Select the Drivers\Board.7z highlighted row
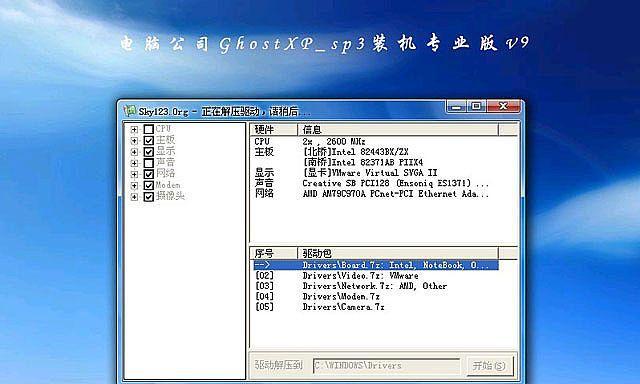The width and height of the screenshot is (640, 384). [376, 265]
